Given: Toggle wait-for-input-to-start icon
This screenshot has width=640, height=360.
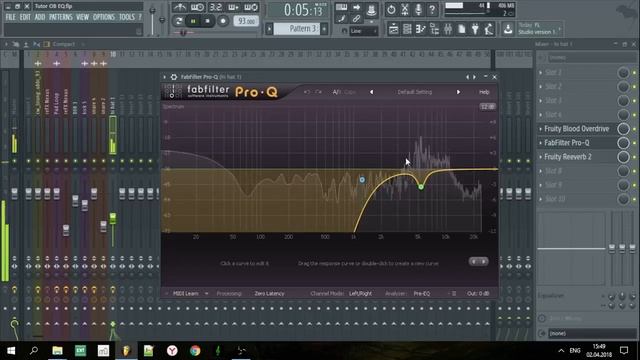Looking at the screenshot, I should [198, 7].
